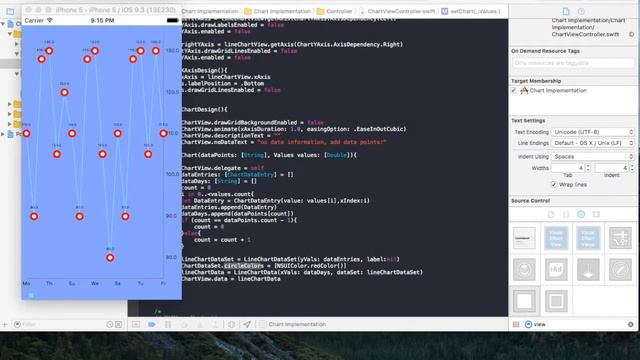Click the 'Source Control' section header
This screenshot has width=640, height=360.
(530, 201)
